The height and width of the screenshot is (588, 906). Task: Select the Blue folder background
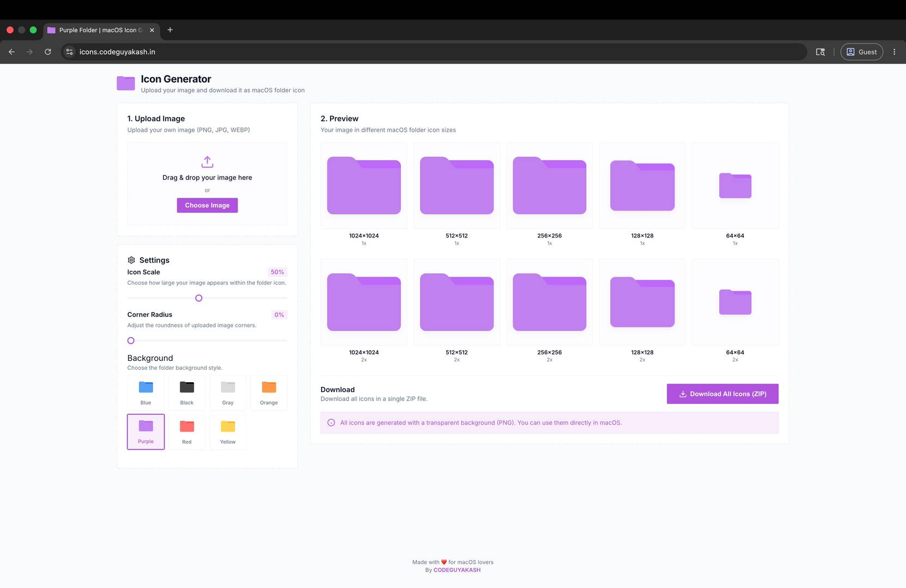145,393
